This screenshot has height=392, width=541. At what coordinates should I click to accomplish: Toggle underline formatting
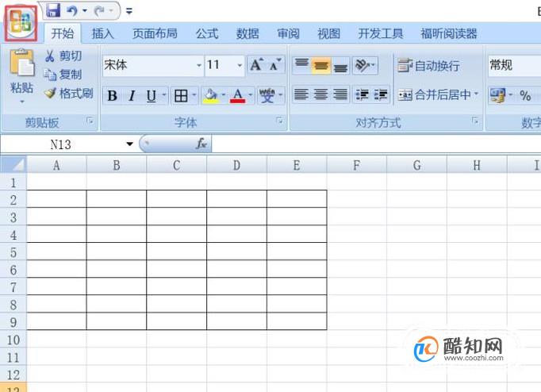click(152, 95)
